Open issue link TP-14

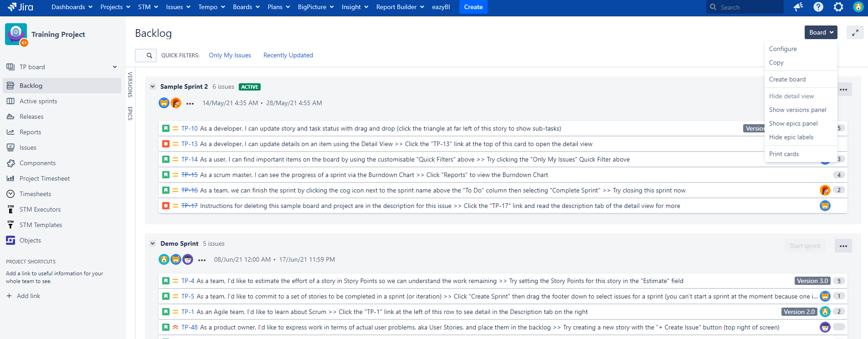click(x=190, y=160)
